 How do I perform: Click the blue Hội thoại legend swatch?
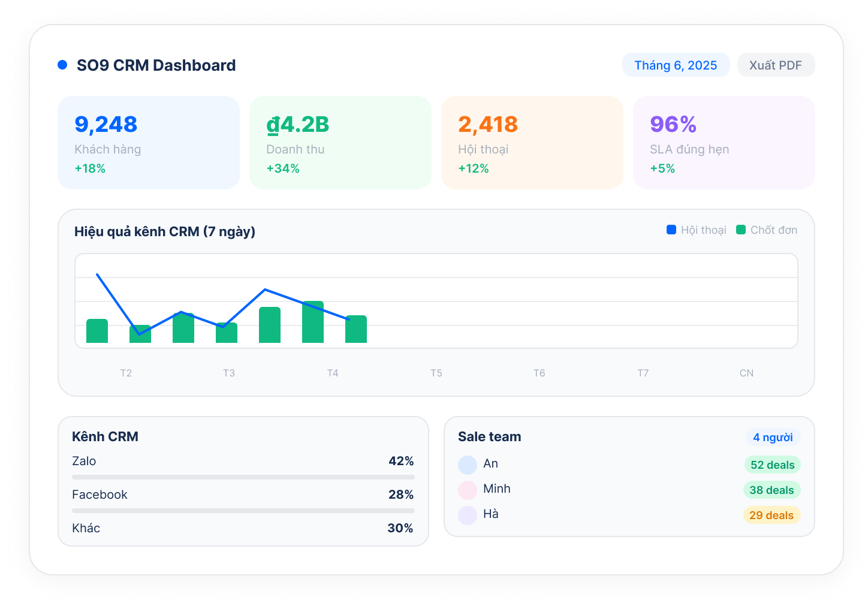pos(671,230)
